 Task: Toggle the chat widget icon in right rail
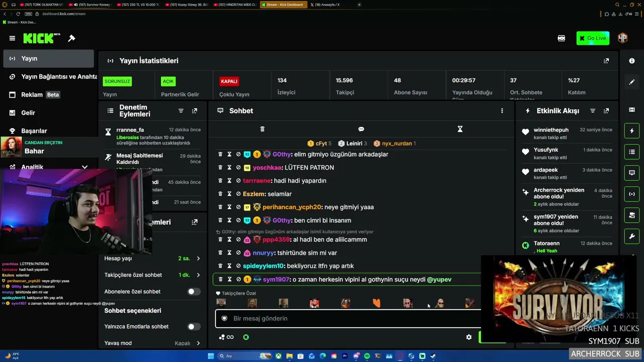pyautogui.click(x=632, y=172)
